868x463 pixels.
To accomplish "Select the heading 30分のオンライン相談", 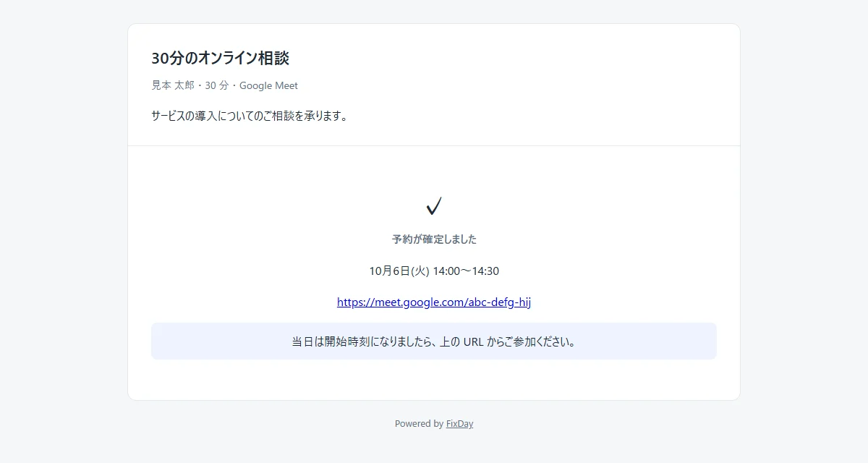I will click(x=221, y=59).
